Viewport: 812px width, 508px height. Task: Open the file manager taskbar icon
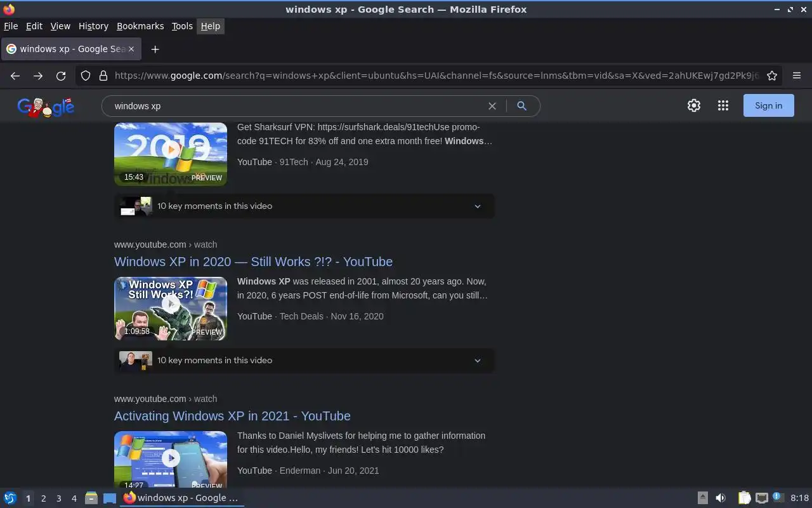coord(91,498)
